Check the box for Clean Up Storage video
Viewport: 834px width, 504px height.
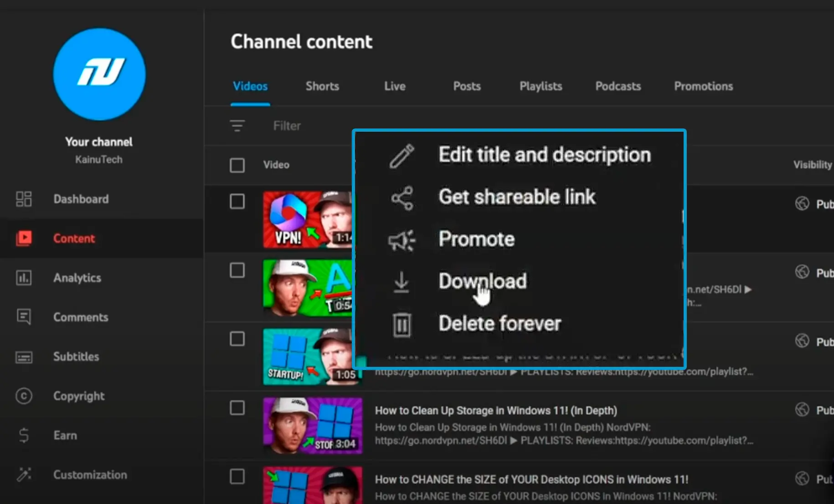237,408
